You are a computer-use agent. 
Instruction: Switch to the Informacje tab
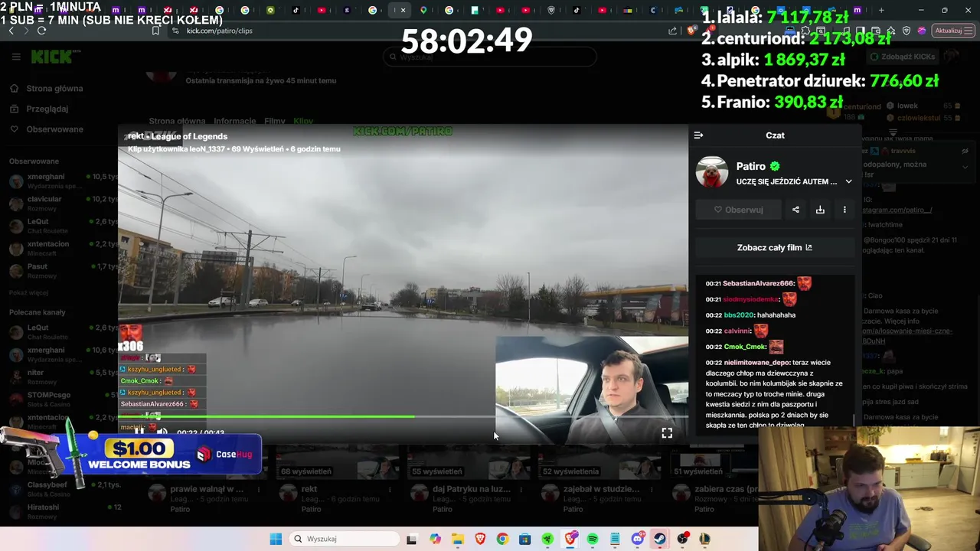pyautogui.click(x=234, y=121)
